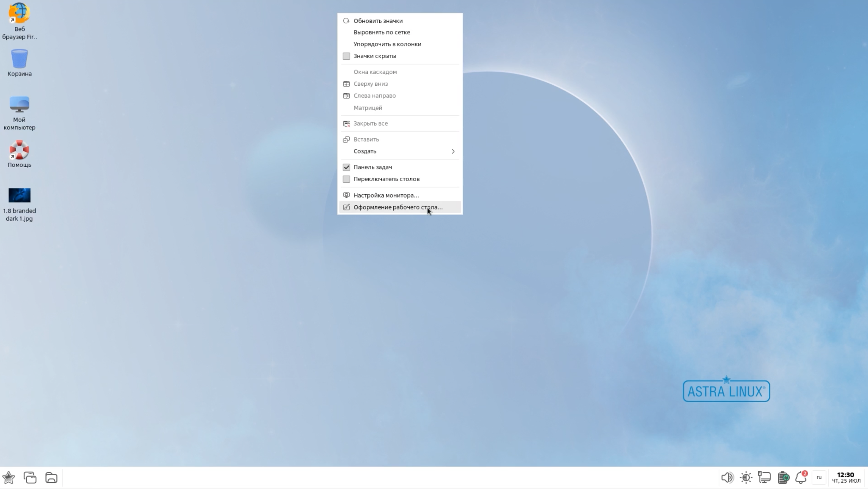Choose Настройка монитора from context menu
Screen dimensions: 868x489
click(386, 196)
